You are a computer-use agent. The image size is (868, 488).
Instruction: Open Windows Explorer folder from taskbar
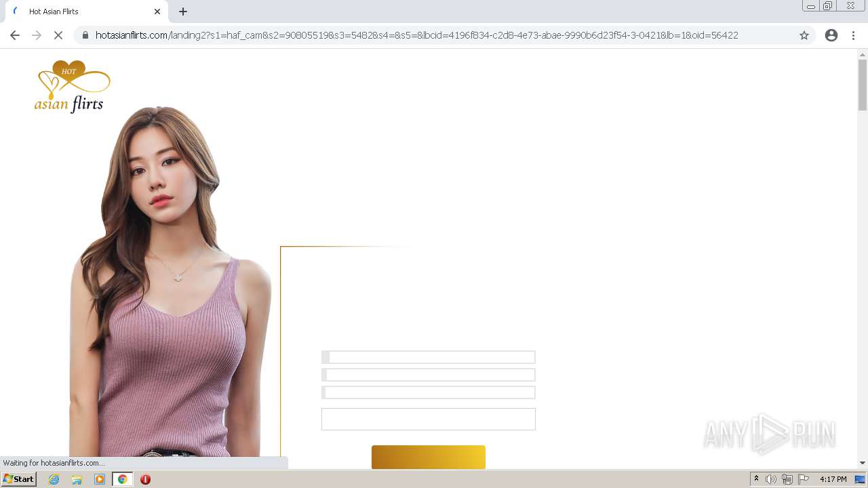[x=77, y=479]
